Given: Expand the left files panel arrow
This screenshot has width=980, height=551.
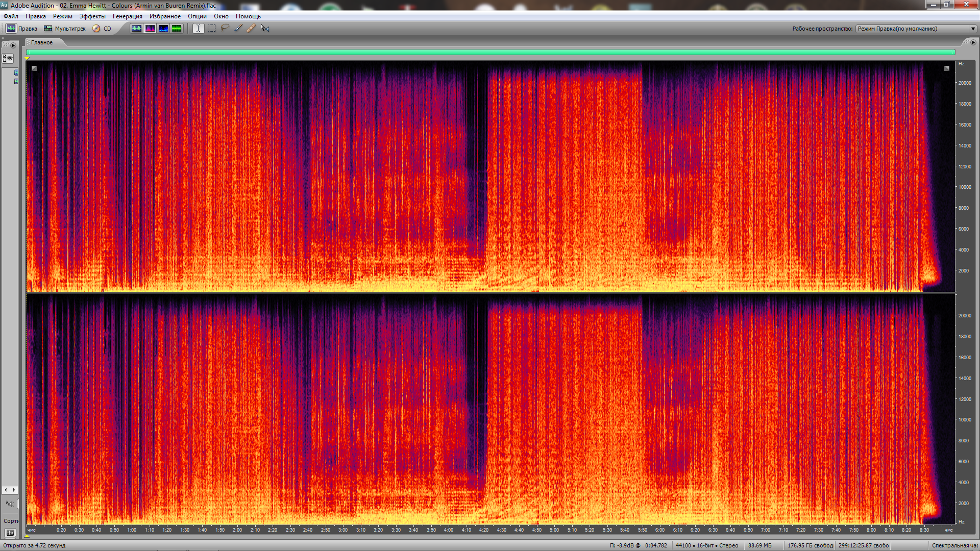Looking at the screenshot, I should click(13, 45).
